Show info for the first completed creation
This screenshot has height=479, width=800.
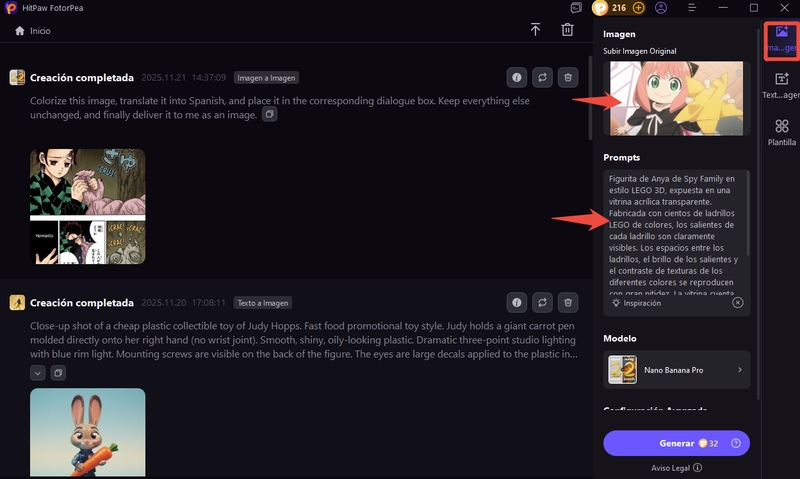tap(517, 77)
